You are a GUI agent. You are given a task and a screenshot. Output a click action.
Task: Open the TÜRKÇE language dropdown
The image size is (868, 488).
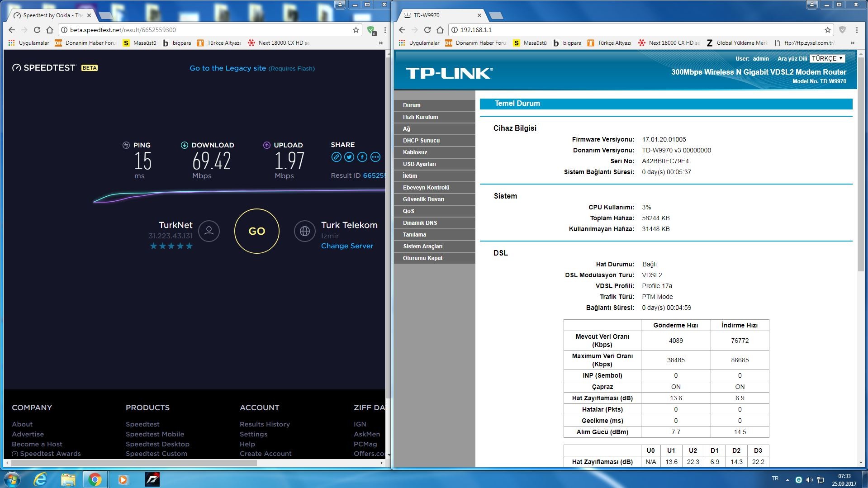click(x=827, y=58)
